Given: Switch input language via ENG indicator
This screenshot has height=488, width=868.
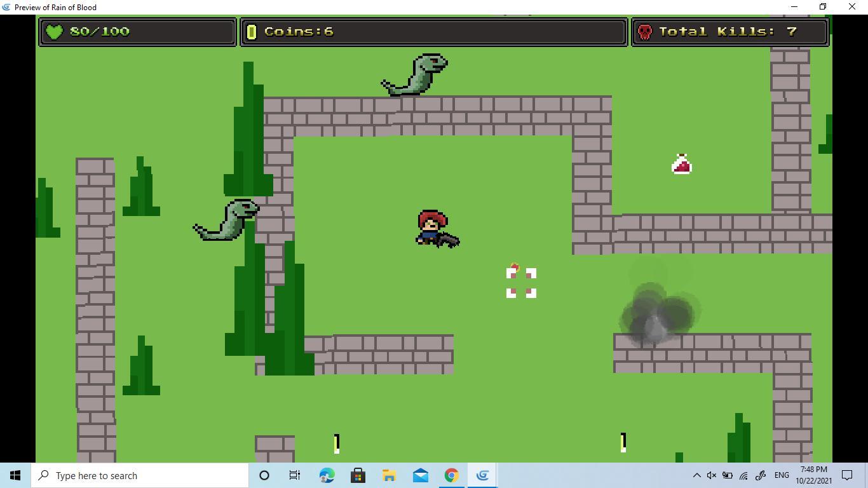Looking at the screenshot, I should click(x=782, y=475).
